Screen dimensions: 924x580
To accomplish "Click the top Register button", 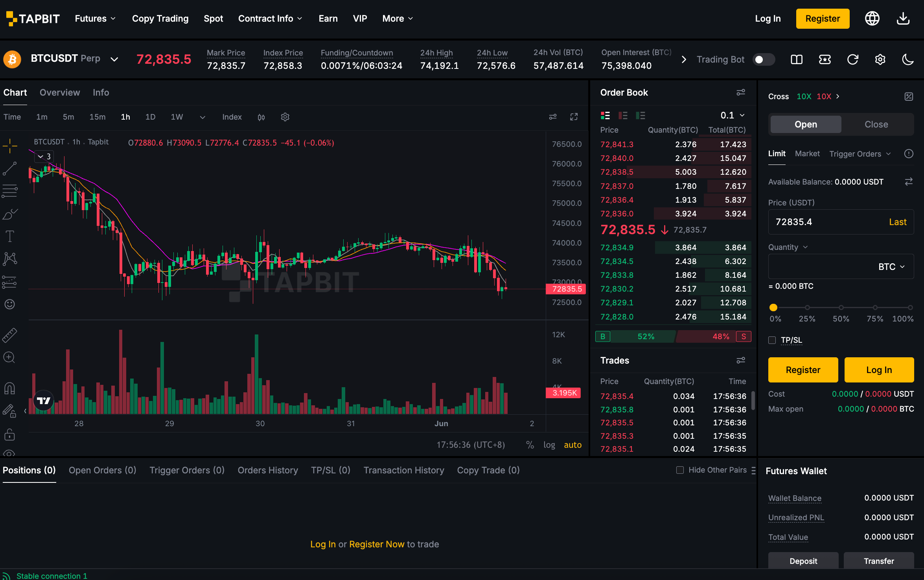I will [823, 18].
